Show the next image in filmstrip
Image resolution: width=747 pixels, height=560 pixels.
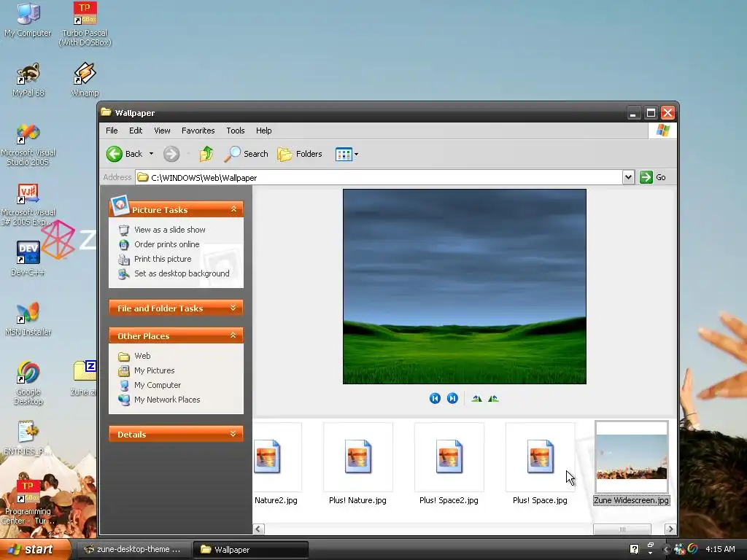pyautogui.click(x=452, y=398)
